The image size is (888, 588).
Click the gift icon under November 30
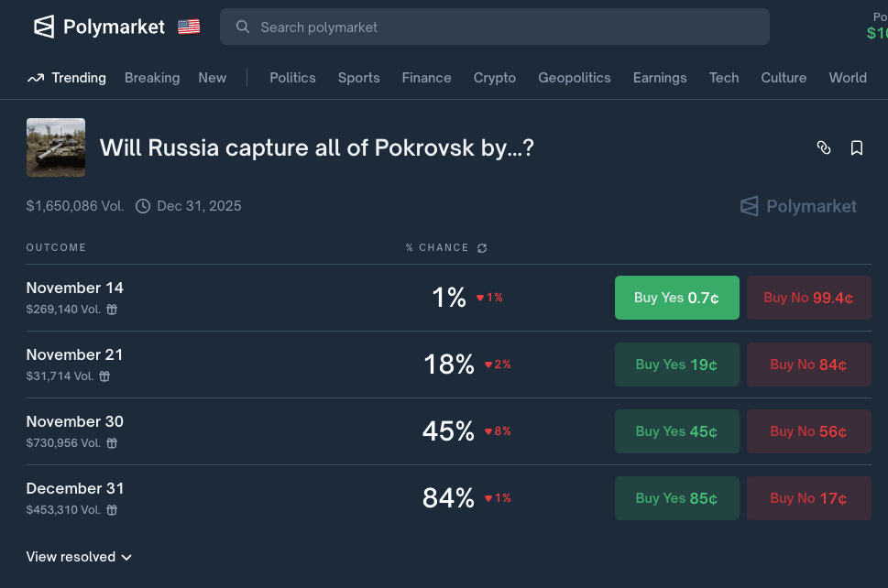click(112, 443)
